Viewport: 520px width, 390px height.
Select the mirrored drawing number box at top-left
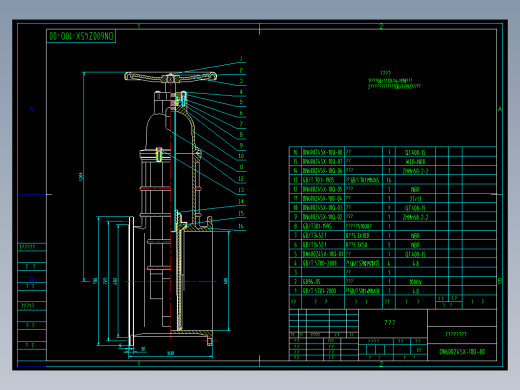(81, 36)
